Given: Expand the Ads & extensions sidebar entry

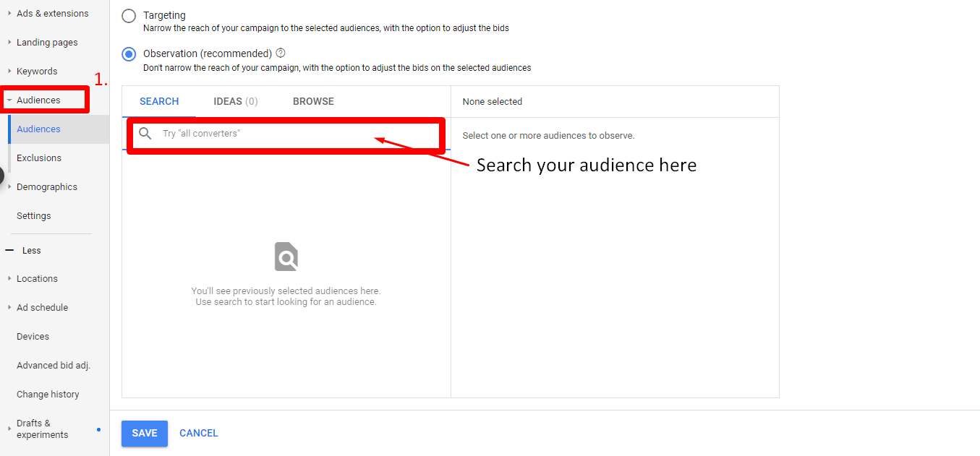Looking at the screenshot, I should (9, 13).
